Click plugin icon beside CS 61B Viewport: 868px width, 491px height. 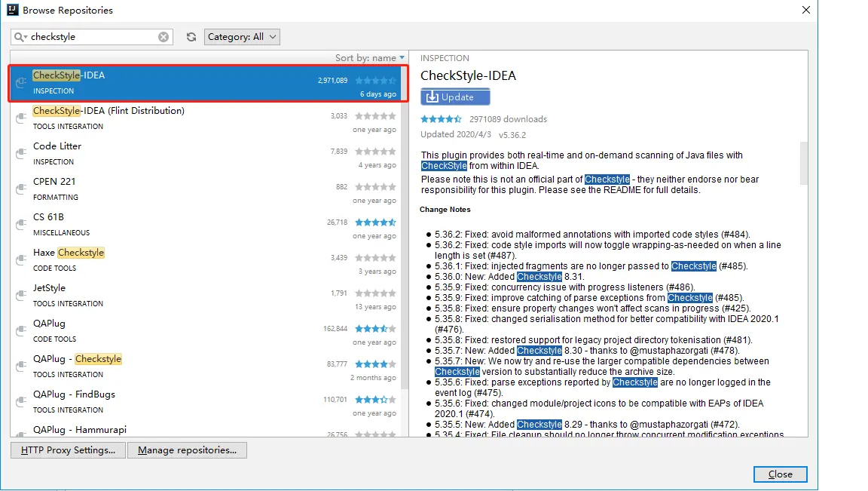point(21,225)
